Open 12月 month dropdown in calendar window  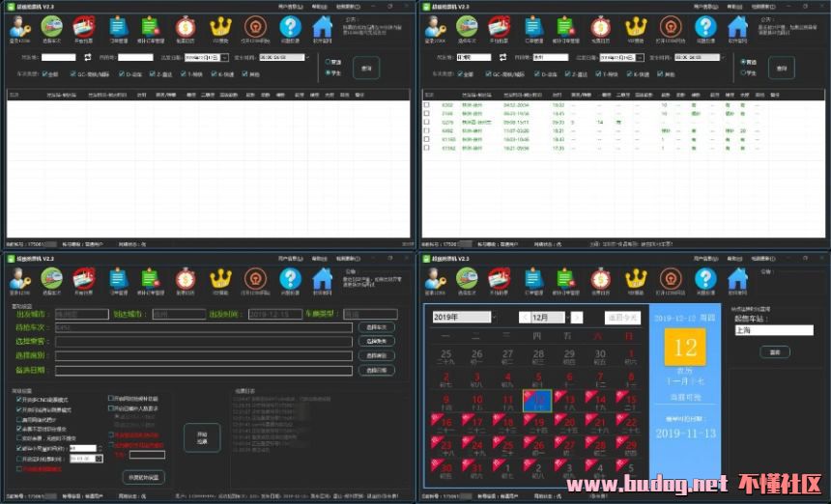click(x=567, y=317)
